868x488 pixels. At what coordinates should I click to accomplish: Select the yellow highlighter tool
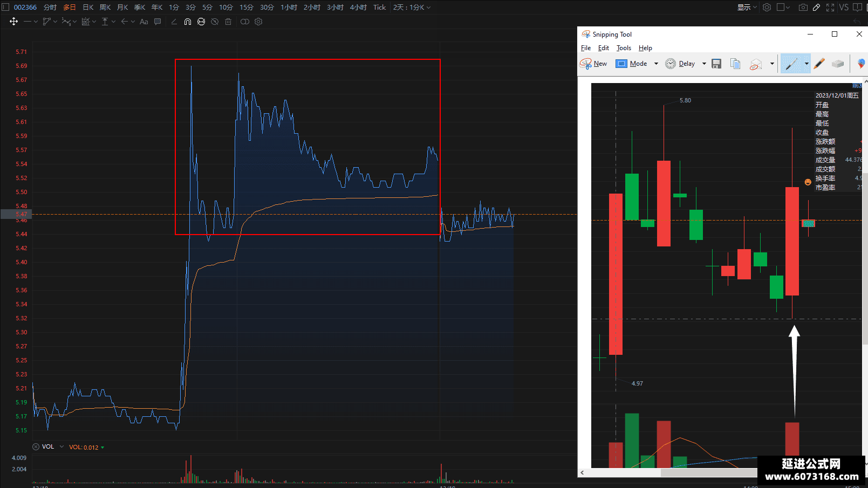[x=819, y=64]
